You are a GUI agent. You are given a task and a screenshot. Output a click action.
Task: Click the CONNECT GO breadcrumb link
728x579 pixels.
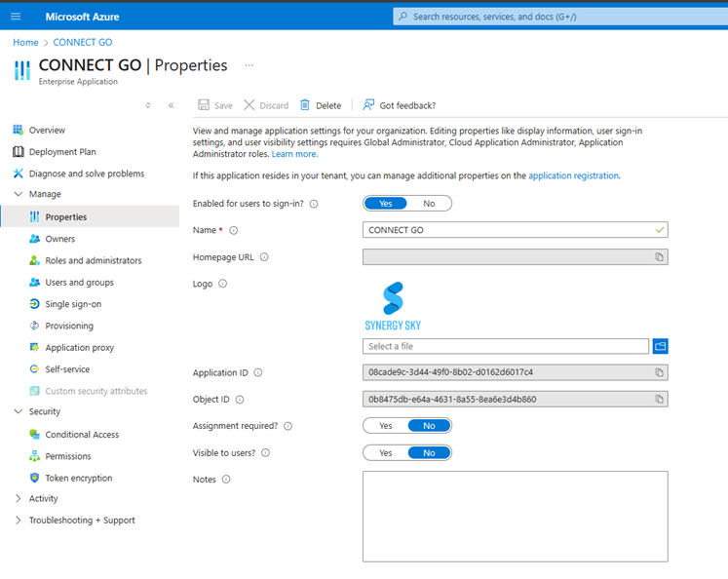[83, 42]
